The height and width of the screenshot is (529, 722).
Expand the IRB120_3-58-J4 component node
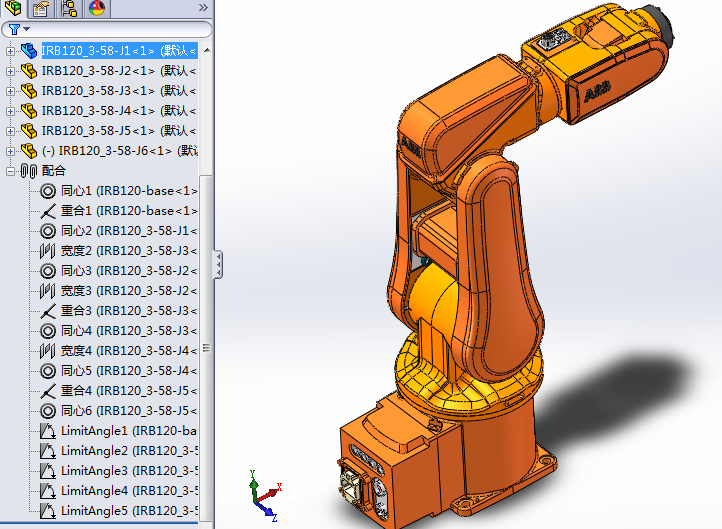10,111
